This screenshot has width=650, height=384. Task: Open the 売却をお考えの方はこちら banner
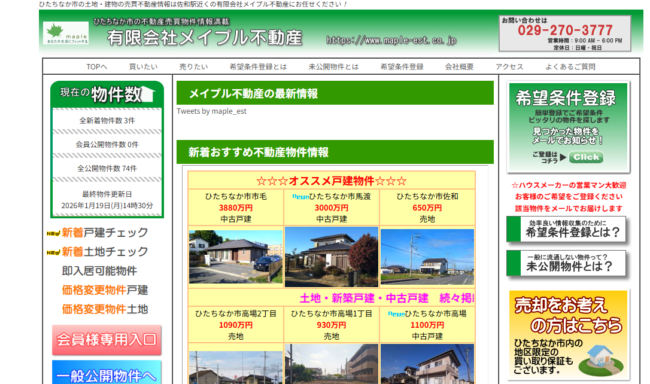568,335
